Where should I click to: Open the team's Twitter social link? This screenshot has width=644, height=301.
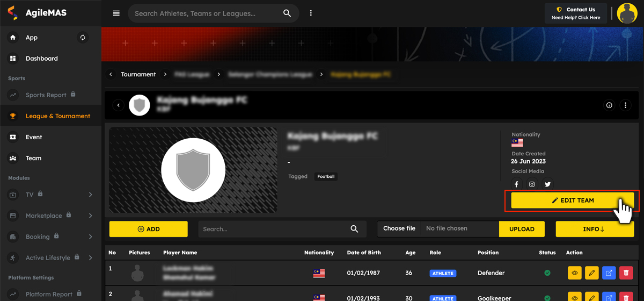click(547, 184)
